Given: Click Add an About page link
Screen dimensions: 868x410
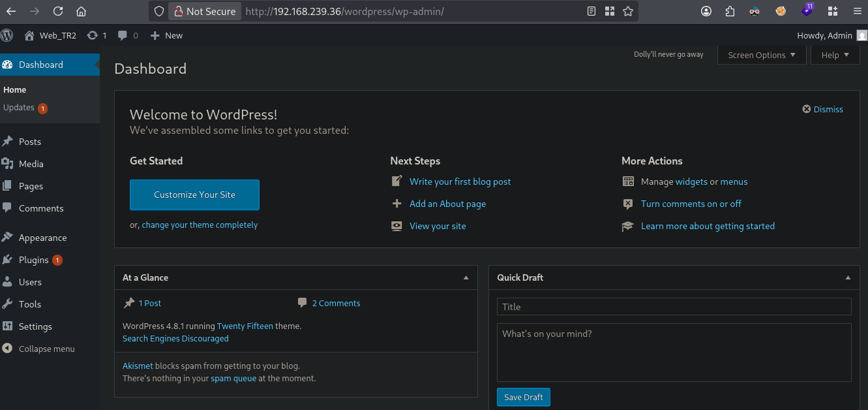Looking at the screenshot, I should 447,204.
